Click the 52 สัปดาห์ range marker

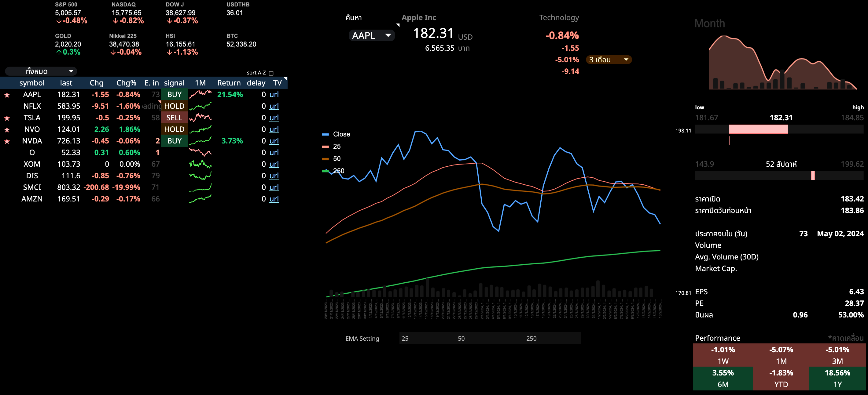[813, 175]
